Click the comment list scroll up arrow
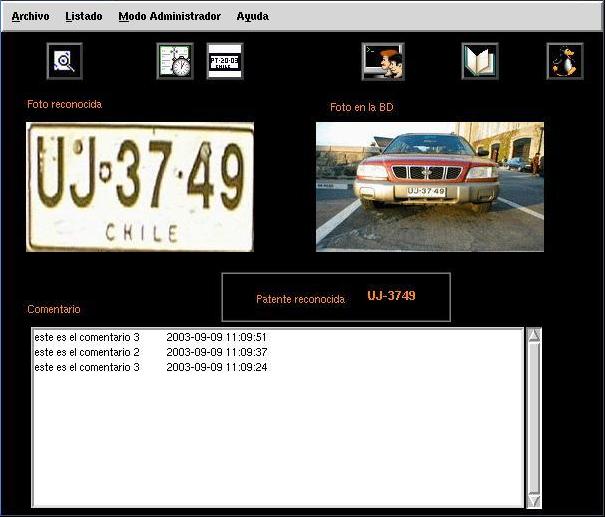The height and width of the screenshot is (517, 606). tap(534, 335)
